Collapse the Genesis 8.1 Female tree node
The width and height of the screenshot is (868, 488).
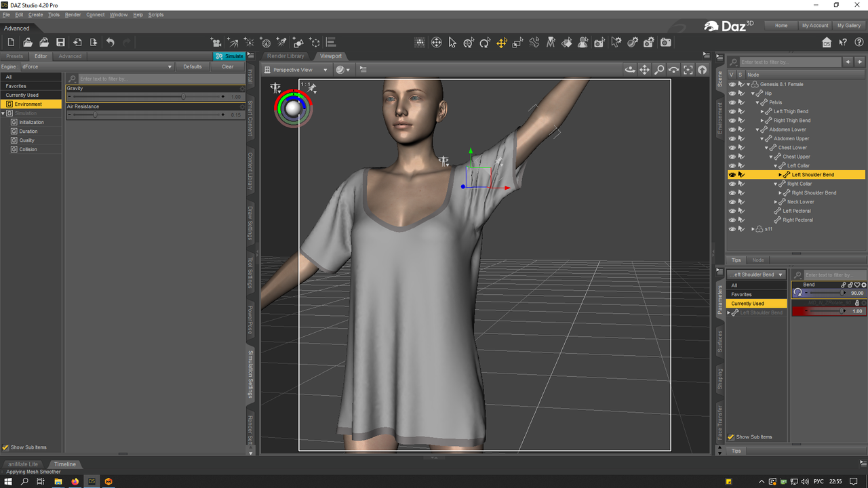click(749, 85)
